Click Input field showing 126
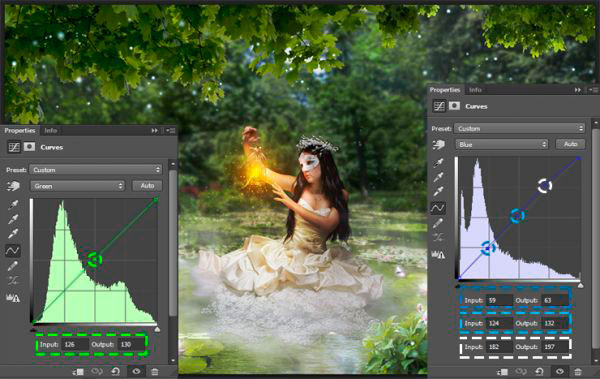This screenshot has height=379, width=600. pyautogui.click(x=75, y=345)
